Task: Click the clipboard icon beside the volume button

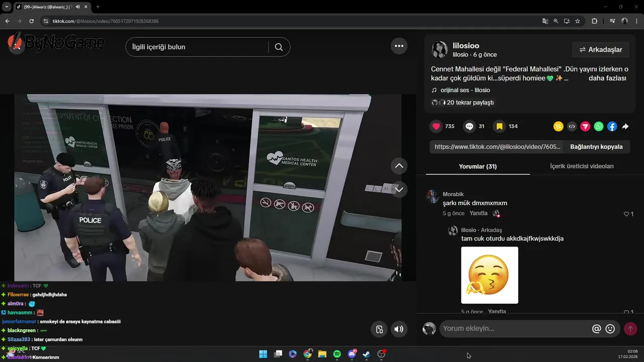Action: point(379,329)
